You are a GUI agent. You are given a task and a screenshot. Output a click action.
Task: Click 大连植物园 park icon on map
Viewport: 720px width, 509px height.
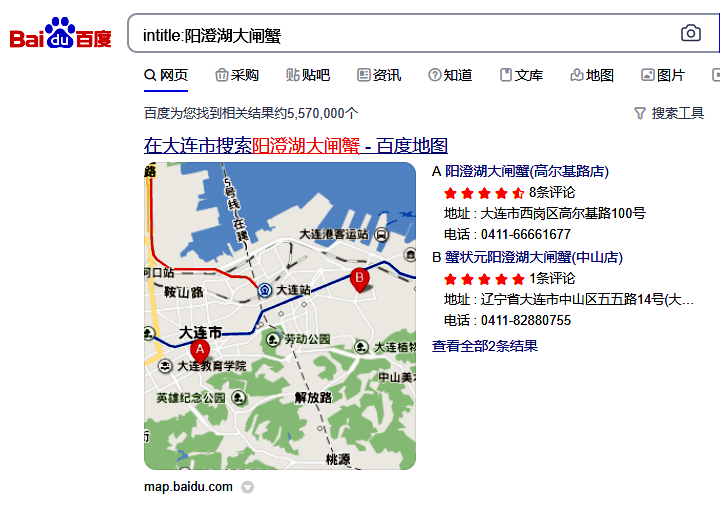click(x=361, y=347)
